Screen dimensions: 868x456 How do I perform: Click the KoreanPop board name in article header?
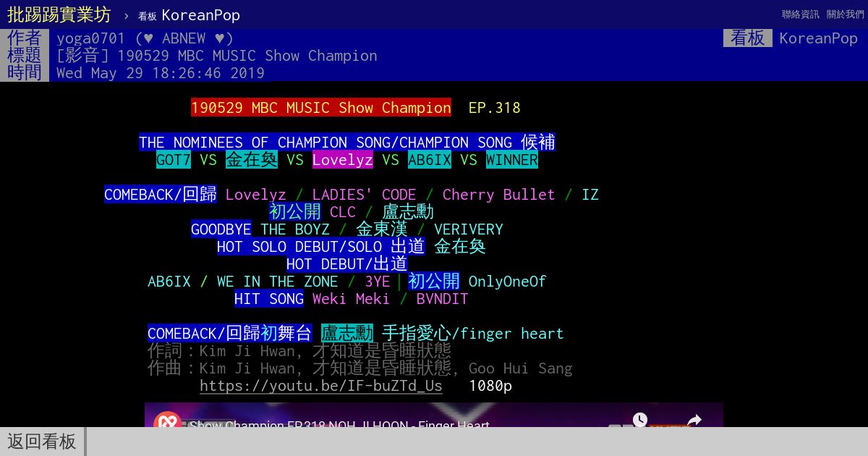[819, 38]
